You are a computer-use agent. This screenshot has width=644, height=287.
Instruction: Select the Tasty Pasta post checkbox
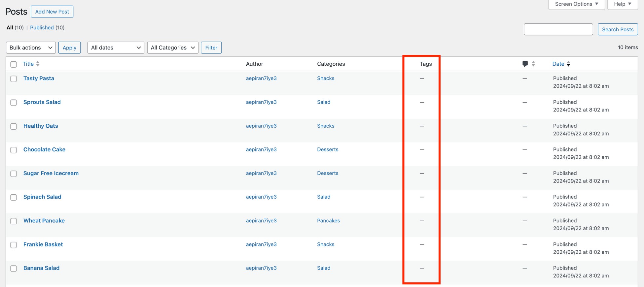pos(14,79)
